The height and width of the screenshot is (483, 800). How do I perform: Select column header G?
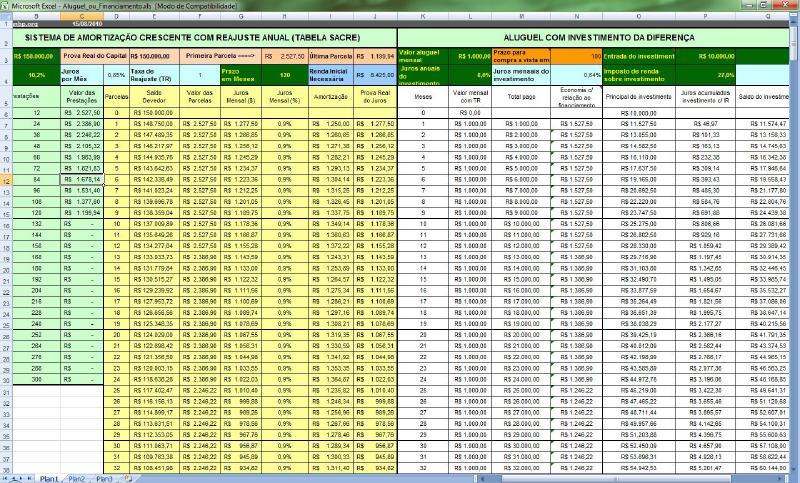point(241,16)
